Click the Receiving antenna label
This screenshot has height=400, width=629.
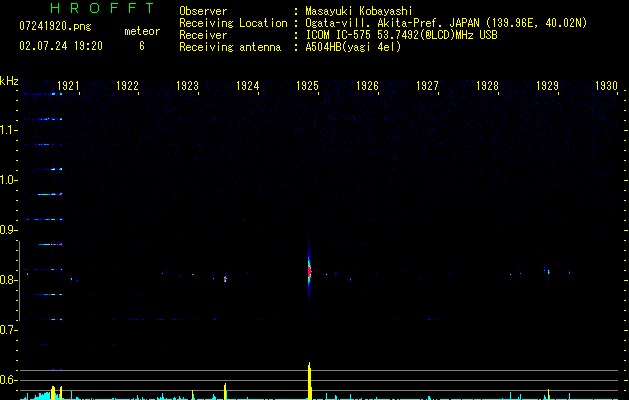click(230, 47)
